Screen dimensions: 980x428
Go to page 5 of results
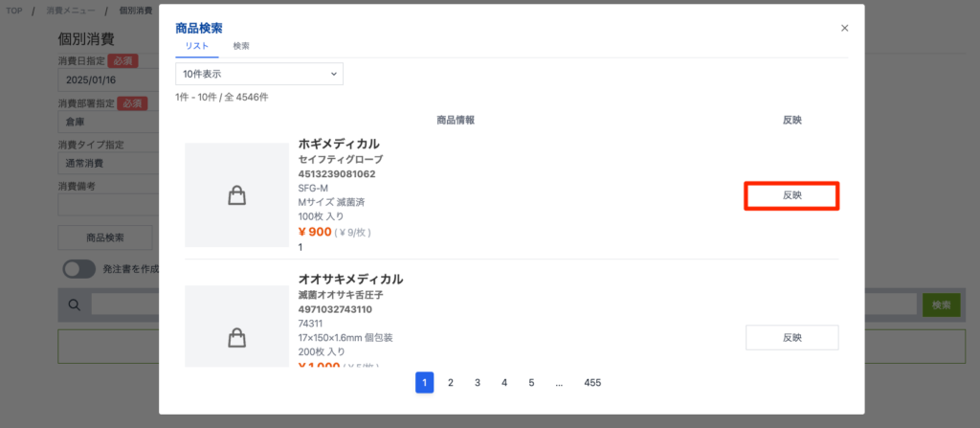[x=531, y=383]
